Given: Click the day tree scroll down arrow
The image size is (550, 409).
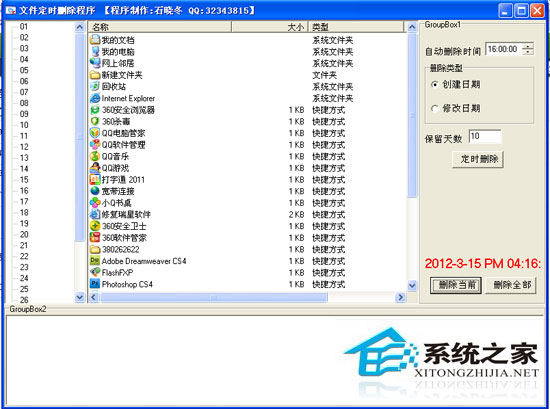Looking at the screenshot, I should click(x=80, y=297).
